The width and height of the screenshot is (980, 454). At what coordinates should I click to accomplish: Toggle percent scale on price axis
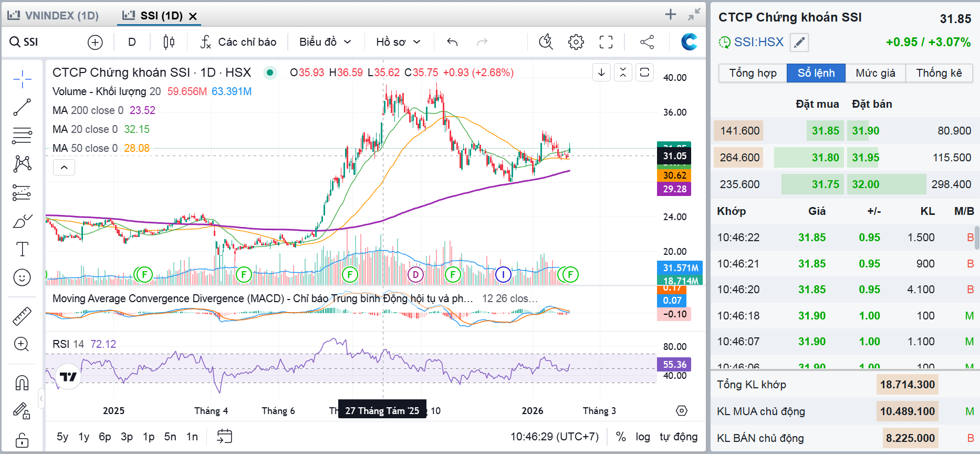click(621, 437)
